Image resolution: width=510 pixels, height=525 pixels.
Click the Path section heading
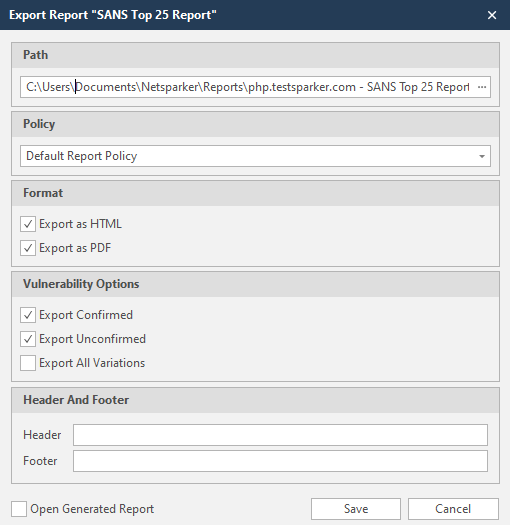pyautogui.click(x=35, y=55)
